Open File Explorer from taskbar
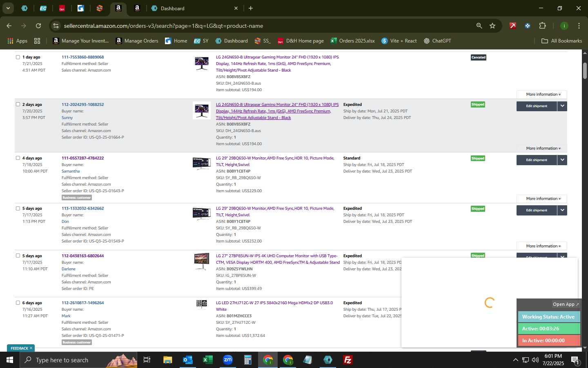This screenshot has width=588, height=368. click(168, 360)
